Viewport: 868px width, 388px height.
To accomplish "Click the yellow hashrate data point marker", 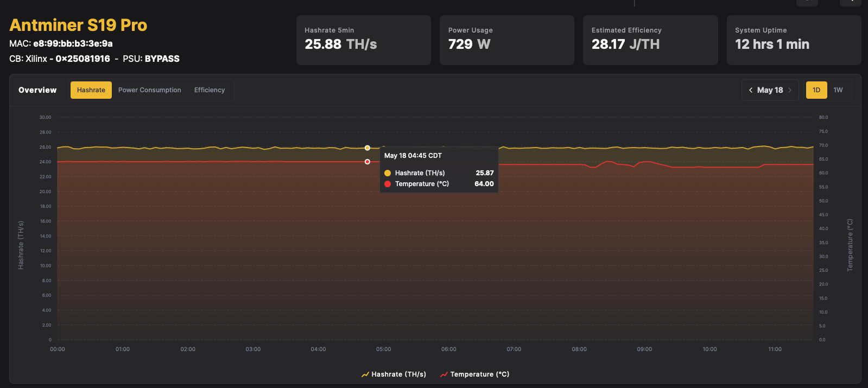I will (x=368, y=148).
